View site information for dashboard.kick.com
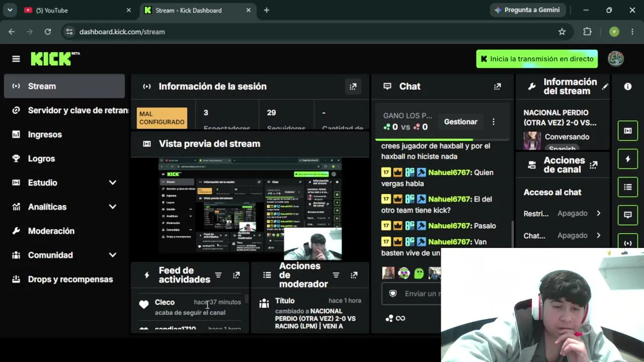 69,32
